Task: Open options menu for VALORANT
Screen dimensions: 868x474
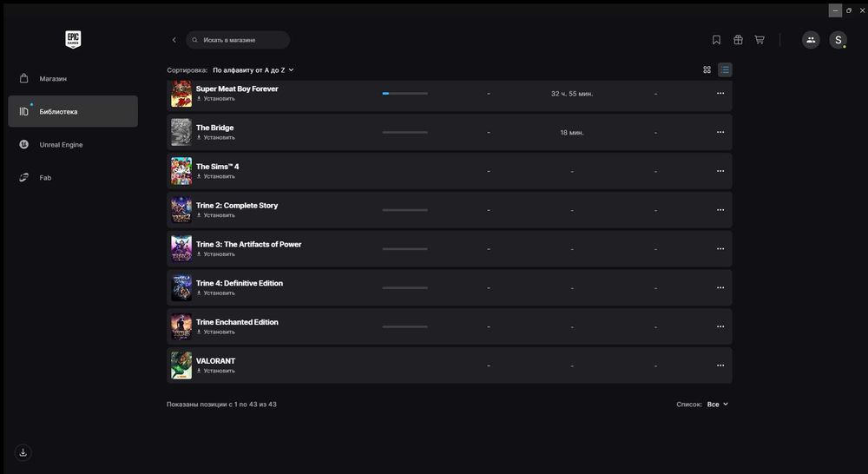Action: pos(720,365)
